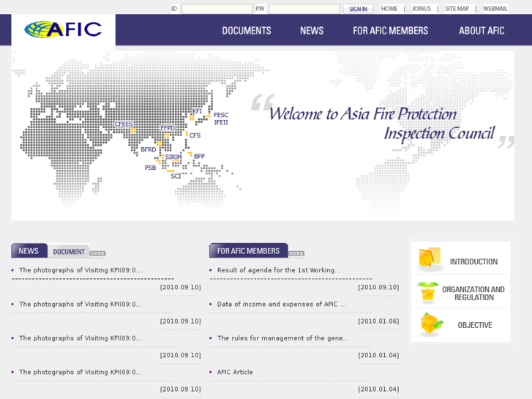Click the CFEES label on map
532x399 pixels.
[124, 124]
